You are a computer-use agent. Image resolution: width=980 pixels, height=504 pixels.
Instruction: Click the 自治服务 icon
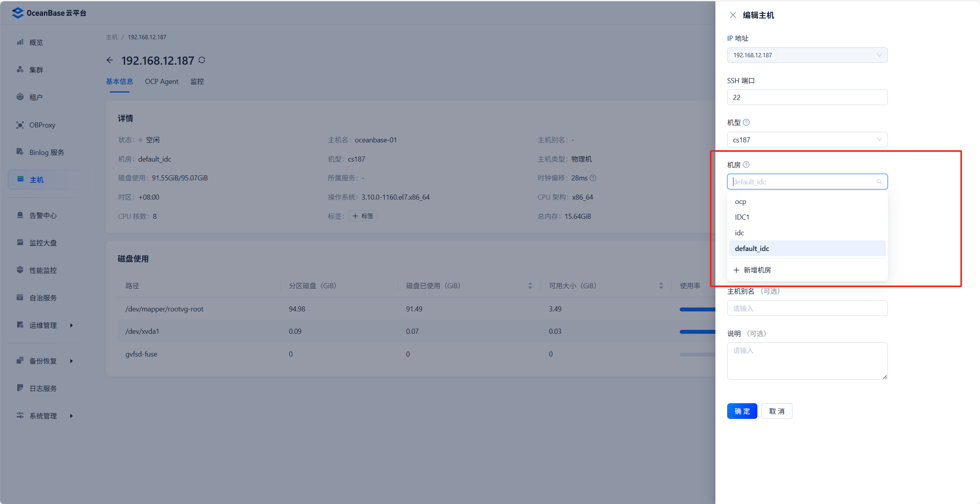(x=20, y=297)
